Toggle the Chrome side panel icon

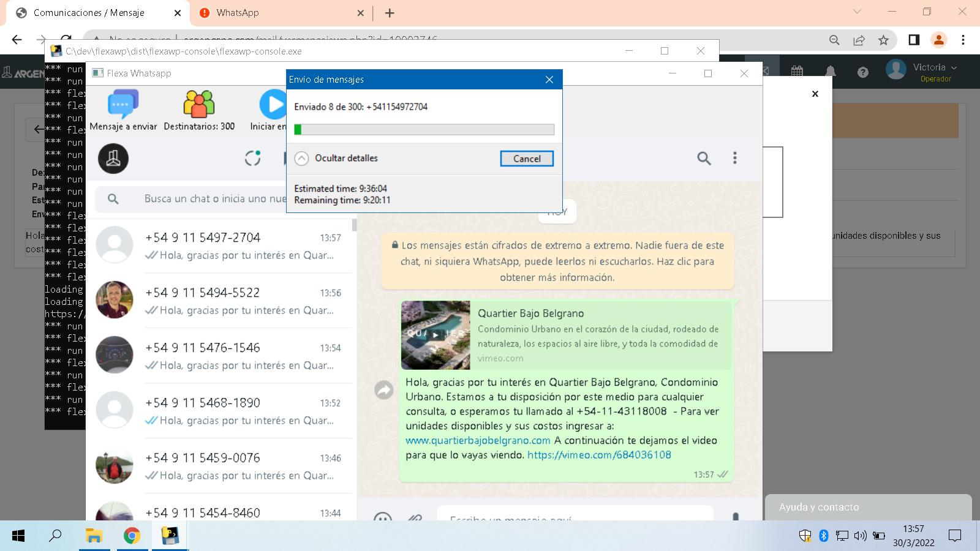[914, 40]
